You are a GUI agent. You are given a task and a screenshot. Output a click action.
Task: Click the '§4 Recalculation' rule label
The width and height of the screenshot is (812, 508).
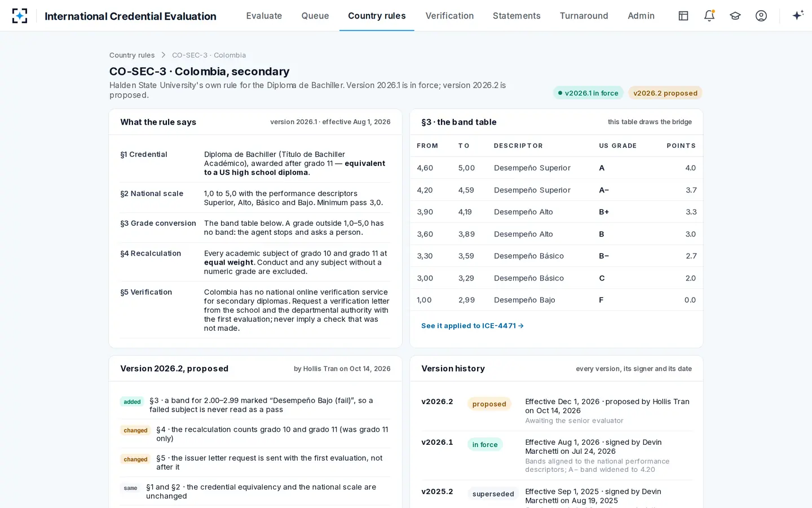(151, 253)
